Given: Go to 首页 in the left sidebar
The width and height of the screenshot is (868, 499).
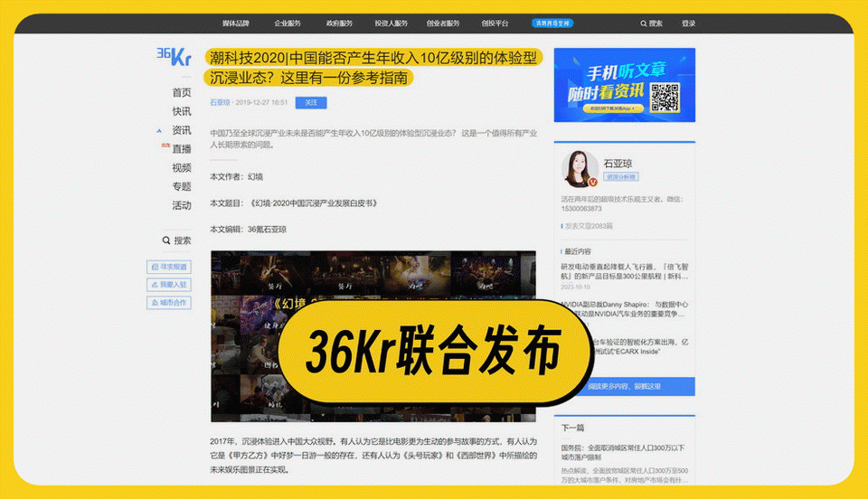Looking at the screenshot, I should (x=182, y=92).
